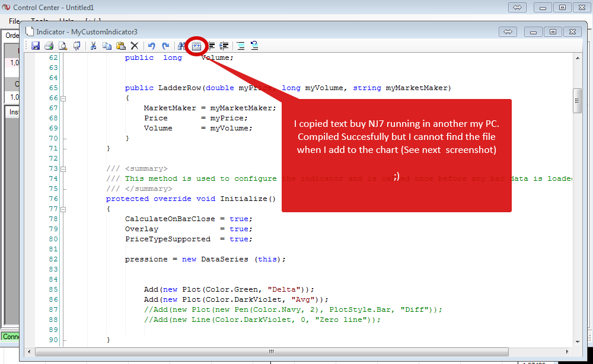Open print preview icon
The width and height of the screenshot is (593, 364).
click(63, 46)
